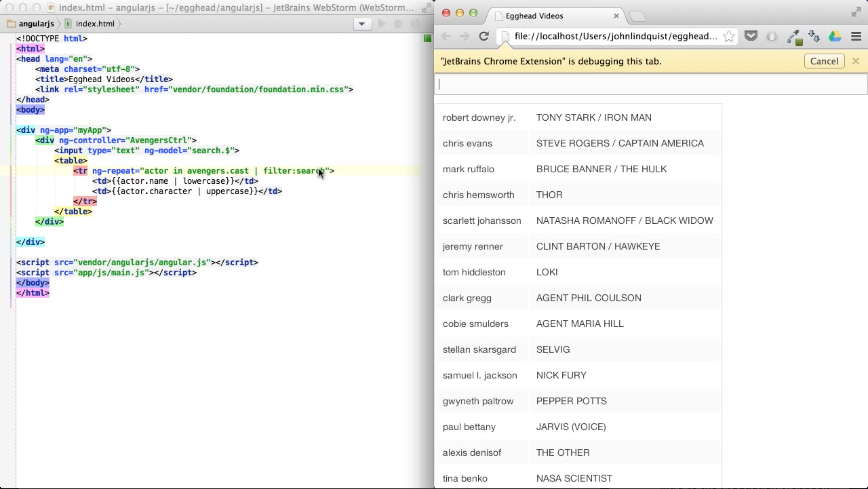
Task: Click the eyedropper color picker extension
Action: click(794, 37)
